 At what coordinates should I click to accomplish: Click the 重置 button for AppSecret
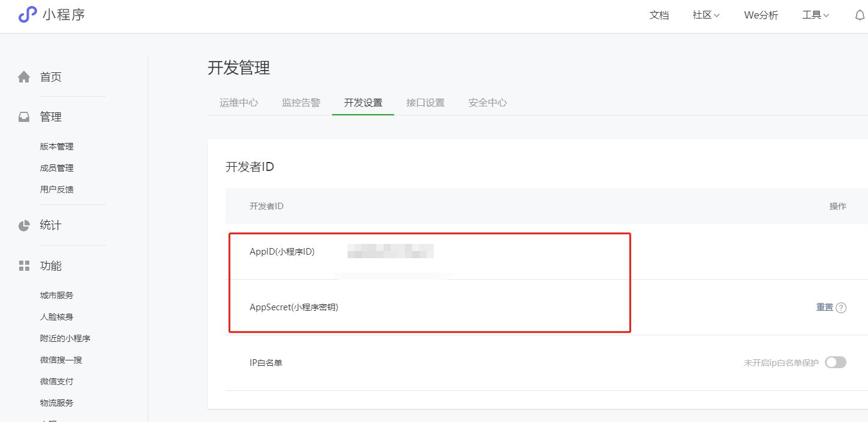click(x=824, y=307)
